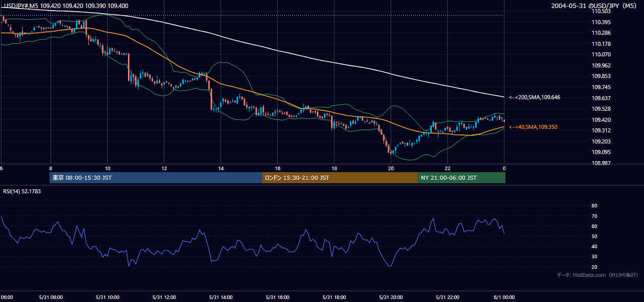Click price axis value 110.178
Viewport: 644px width, 302px height.
pyautogui.click(x=601, y=44)
